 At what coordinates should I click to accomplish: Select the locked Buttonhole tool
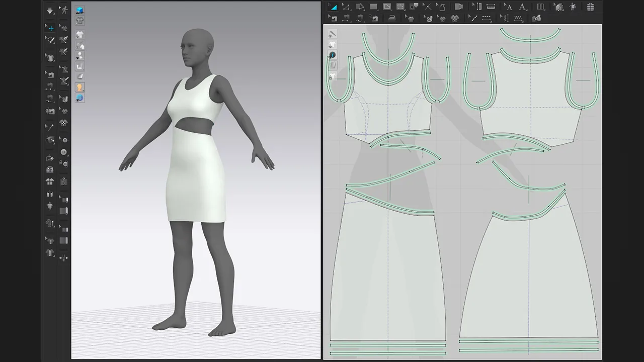pyautogui.click(x=64, y=163)
